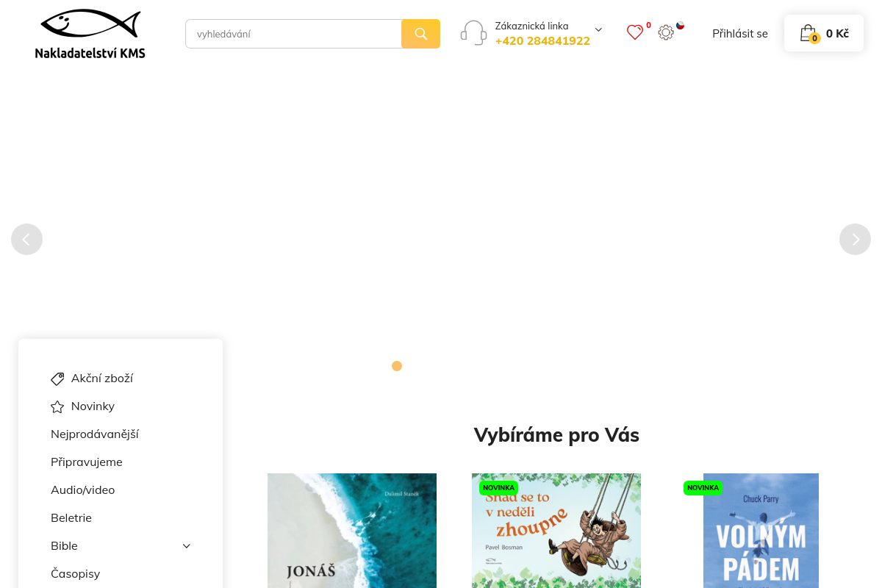This screenshot has height=588, width=882.
Task: Call link +420 284841922
Action: coord(542,41)
